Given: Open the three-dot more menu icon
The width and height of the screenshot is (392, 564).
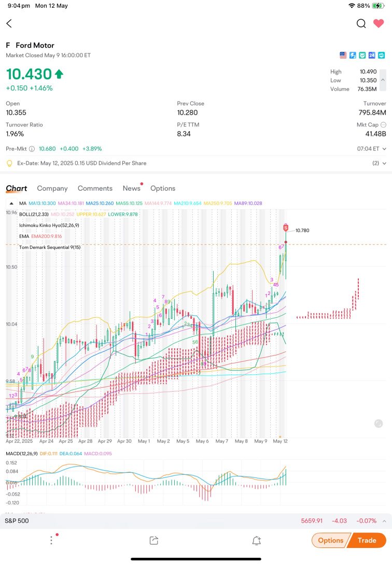Looking at the screenshot, I should 51,540.
